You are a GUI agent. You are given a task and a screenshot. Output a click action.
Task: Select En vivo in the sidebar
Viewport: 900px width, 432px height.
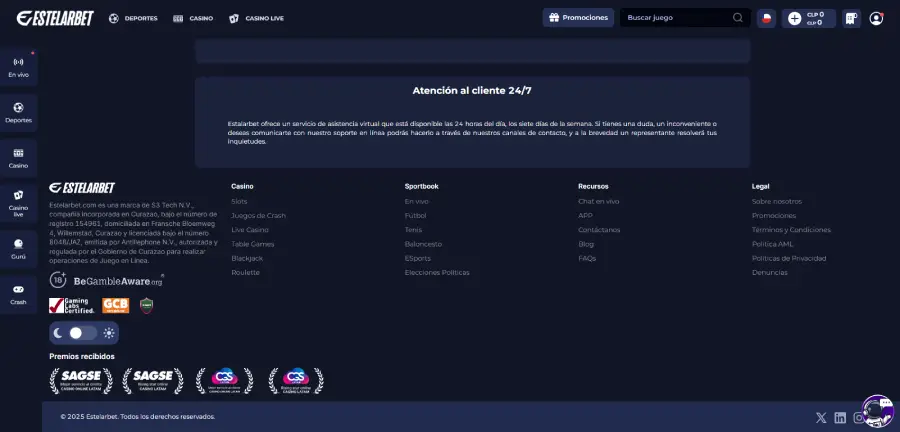click(x=18, y=68)
